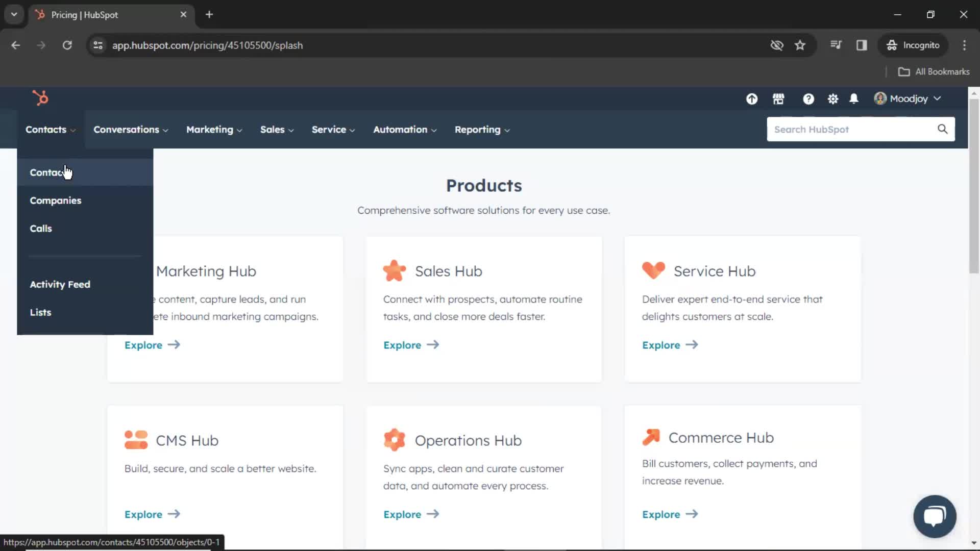Viewport: 980px width, 551px height.
Task: Click the Operations Hub gear icon
Action: pyautogui.click(x=395, y=440)
